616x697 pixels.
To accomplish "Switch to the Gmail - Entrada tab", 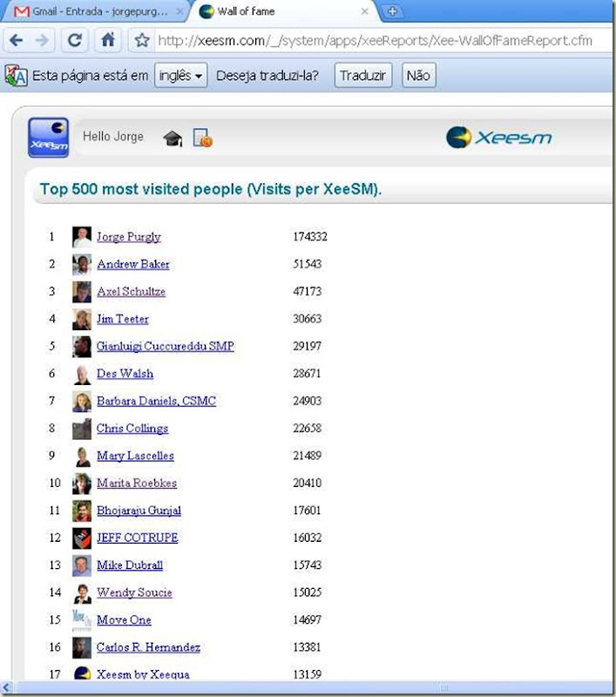I will point(97,11).
